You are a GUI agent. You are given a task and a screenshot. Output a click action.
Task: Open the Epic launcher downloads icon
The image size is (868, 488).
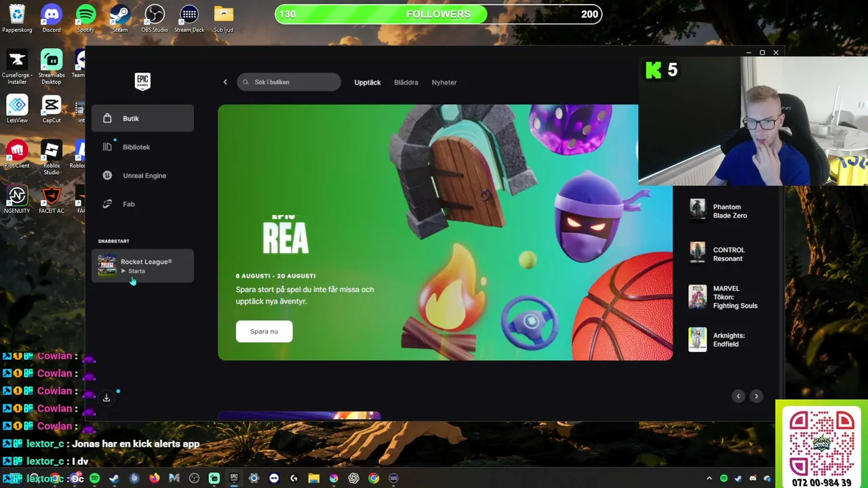pyautogui.click(x=106, y=398)
